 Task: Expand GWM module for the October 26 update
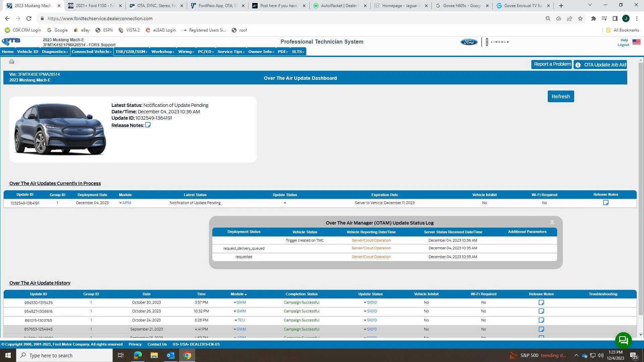pos(239,311)
